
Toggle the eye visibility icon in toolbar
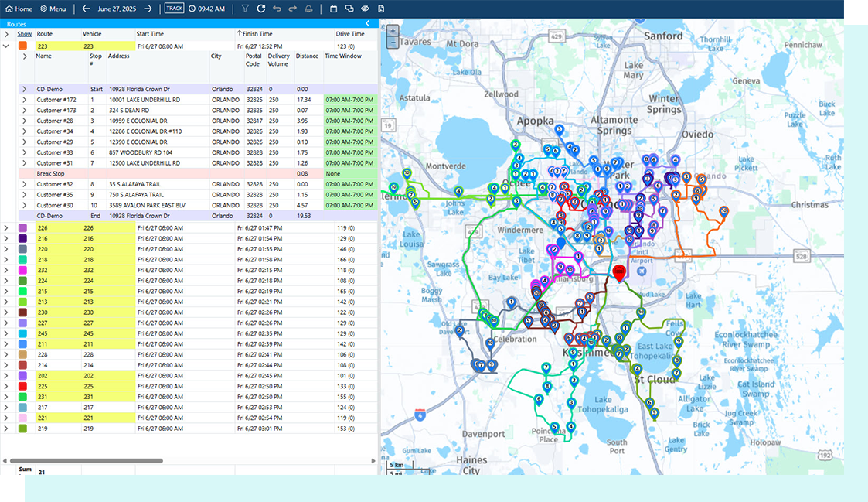pos(365,9)
